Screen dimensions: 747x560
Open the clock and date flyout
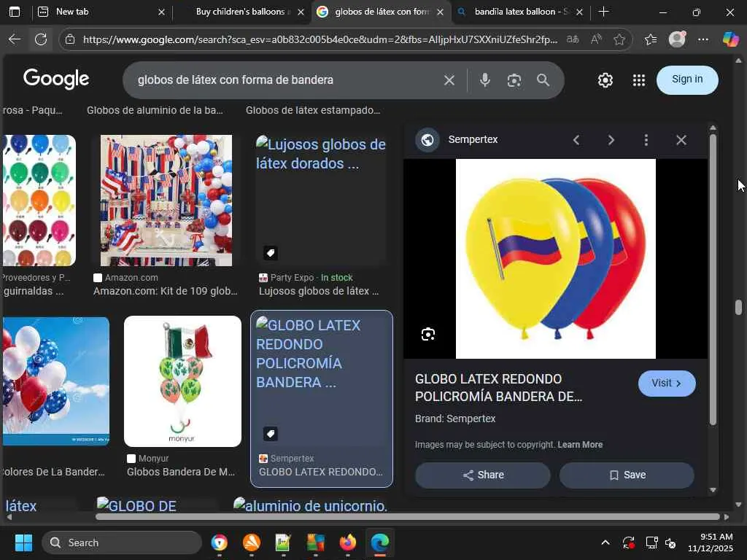(711, 542)
